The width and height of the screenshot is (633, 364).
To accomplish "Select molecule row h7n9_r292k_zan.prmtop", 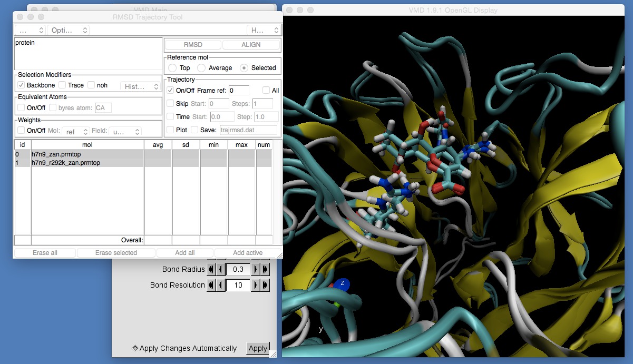I will 143,163.
